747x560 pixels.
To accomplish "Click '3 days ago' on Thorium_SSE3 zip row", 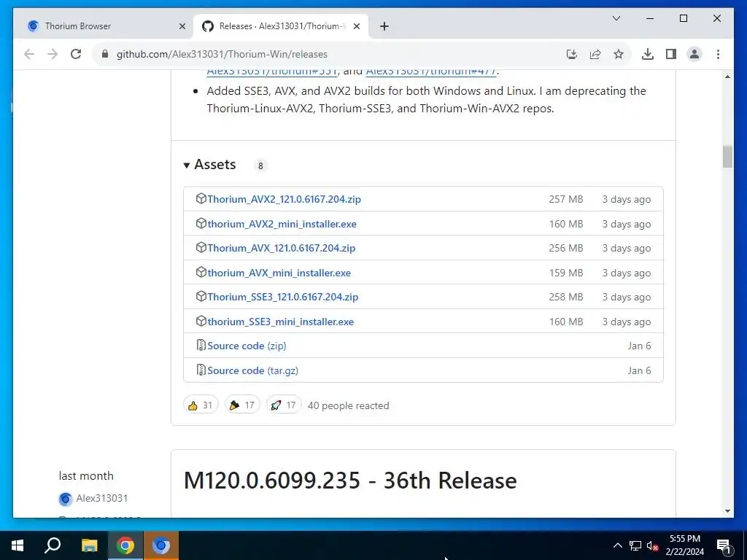I will 627,297.
